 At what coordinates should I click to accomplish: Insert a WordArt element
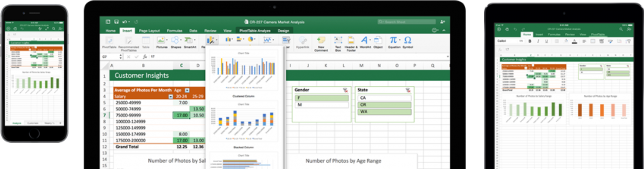click(365, 41)
